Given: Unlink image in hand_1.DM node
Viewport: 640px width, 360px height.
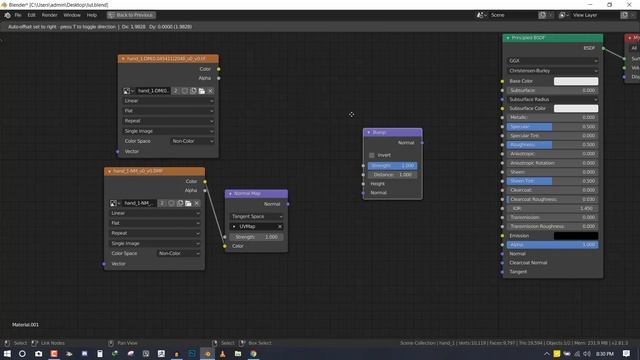Looking at the screenshot, I should 210,91.
